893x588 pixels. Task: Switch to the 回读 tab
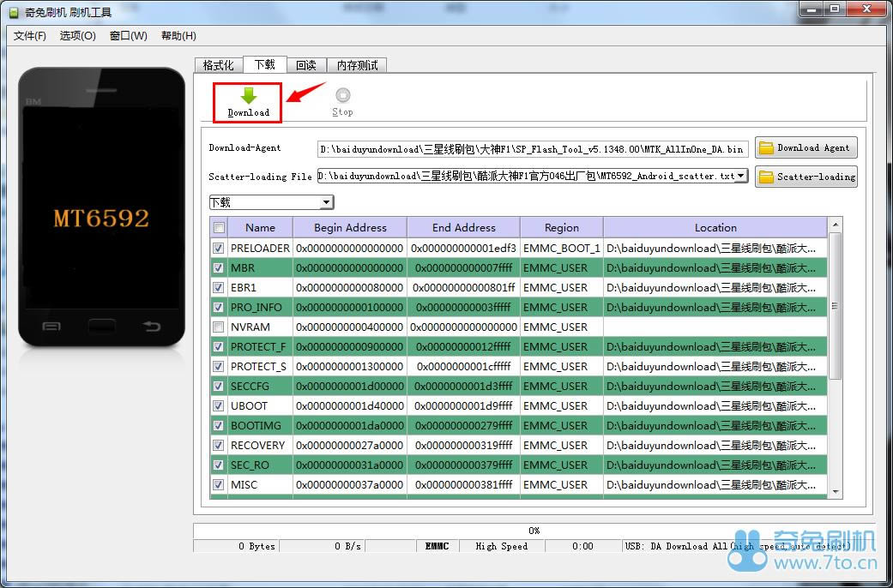306,65
